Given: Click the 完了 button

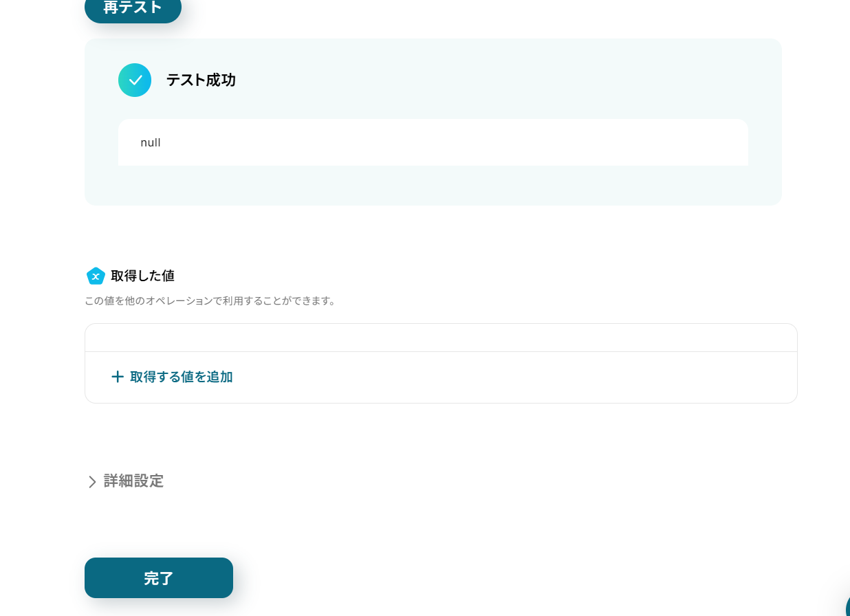Looking at the screenshot, I should coord(159,578).
